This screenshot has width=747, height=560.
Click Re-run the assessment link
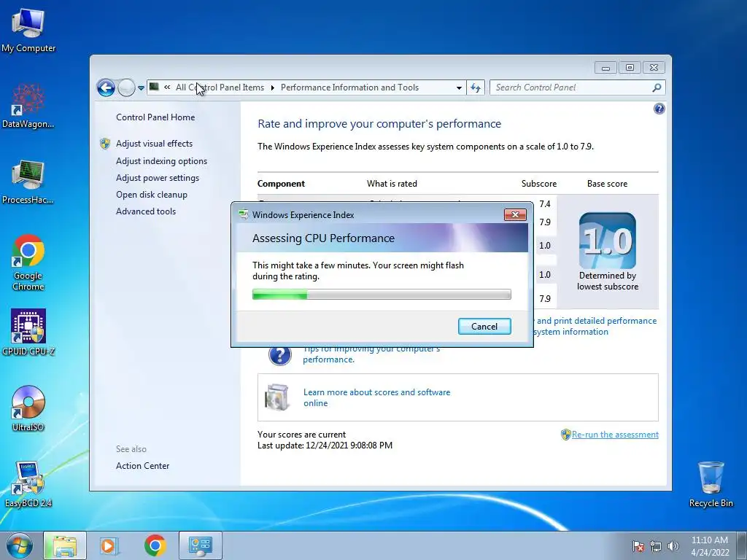pyautogui.click(x=615, y=435)
